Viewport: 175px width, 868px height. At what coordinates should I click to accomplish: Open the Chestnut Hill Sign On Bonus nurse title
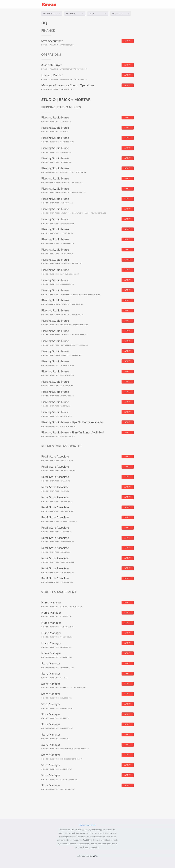point(72,422)
